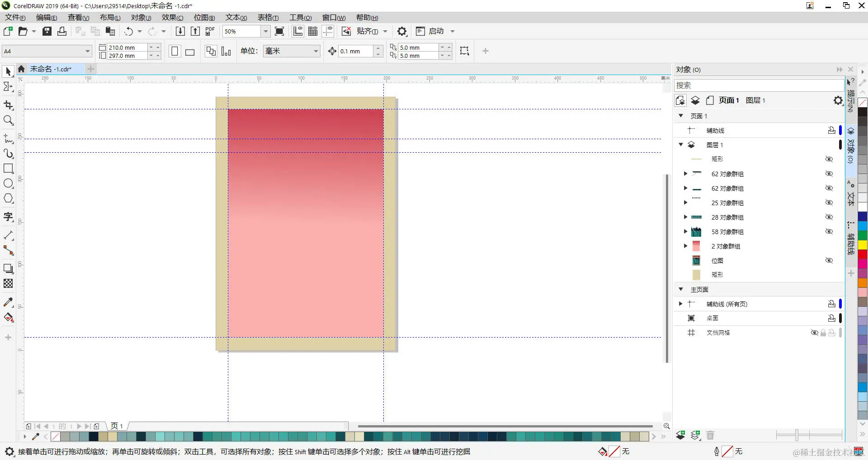Expand the 2 对象群组 group
Image resolution: width=868 pixels, height=460 pixels.
pyautogui.click(x=685, y=246)
